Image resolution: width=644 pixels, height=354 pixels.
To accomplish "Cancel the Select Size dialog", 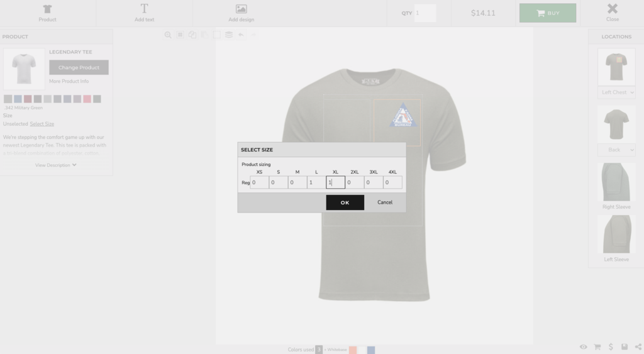I will (x=385, y=202).
